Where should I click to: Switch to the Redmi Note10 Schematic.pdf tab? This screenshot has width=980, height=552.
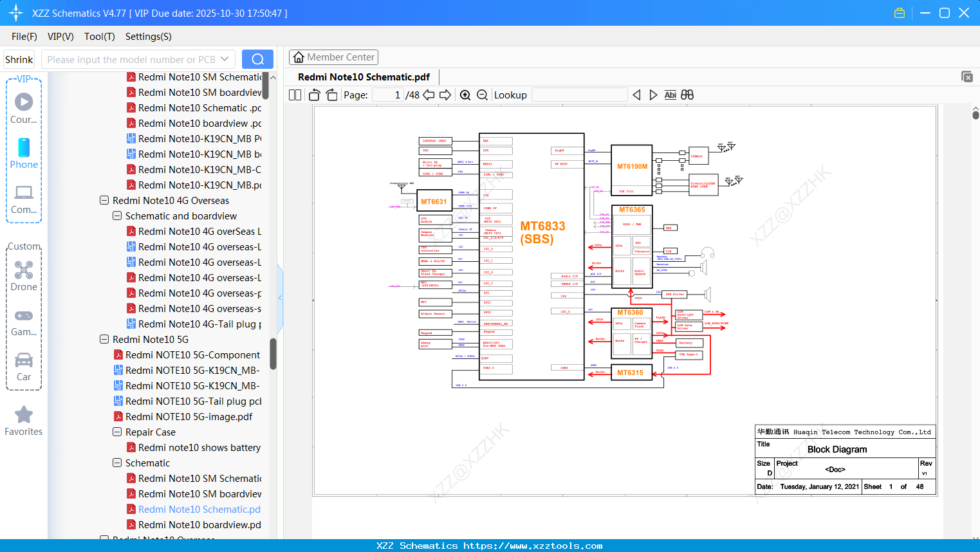[364, 77]
